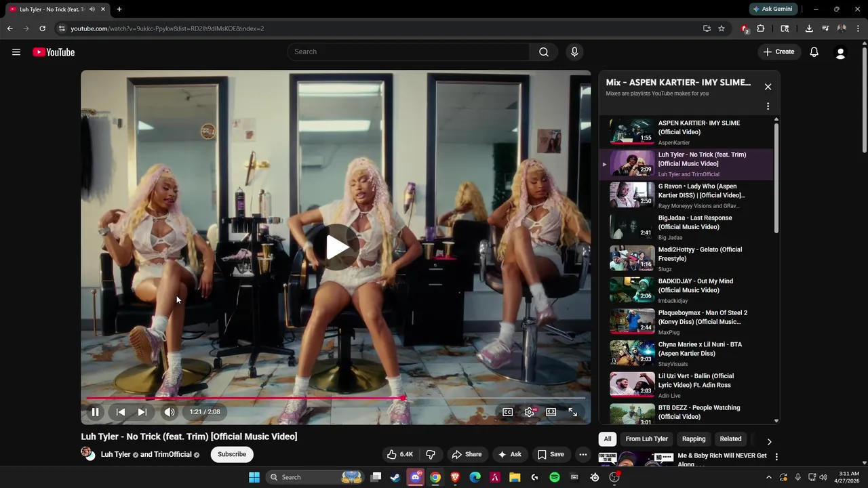
Task: Open the Ask AI button
Action: 509,454
